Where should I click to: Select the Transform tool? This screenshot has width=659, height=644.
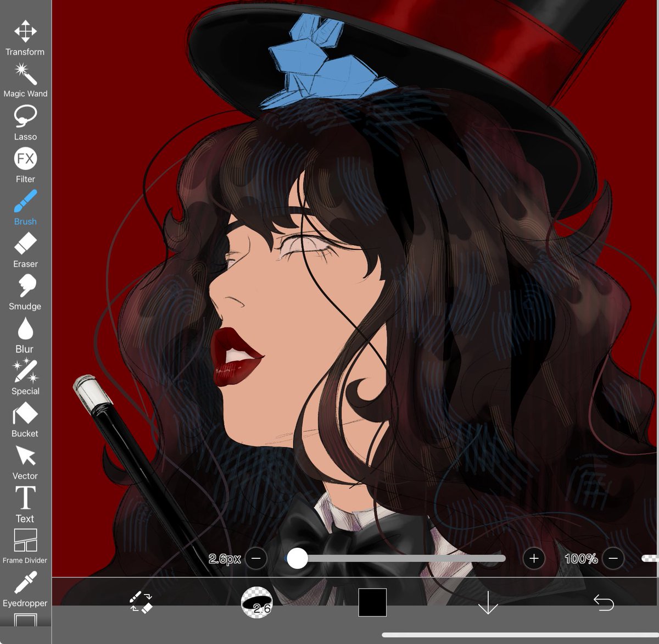[25, 38]
